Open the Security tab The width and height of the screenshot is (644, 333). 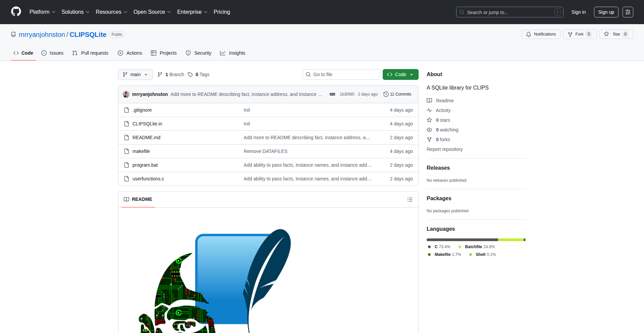coord(199,53)
